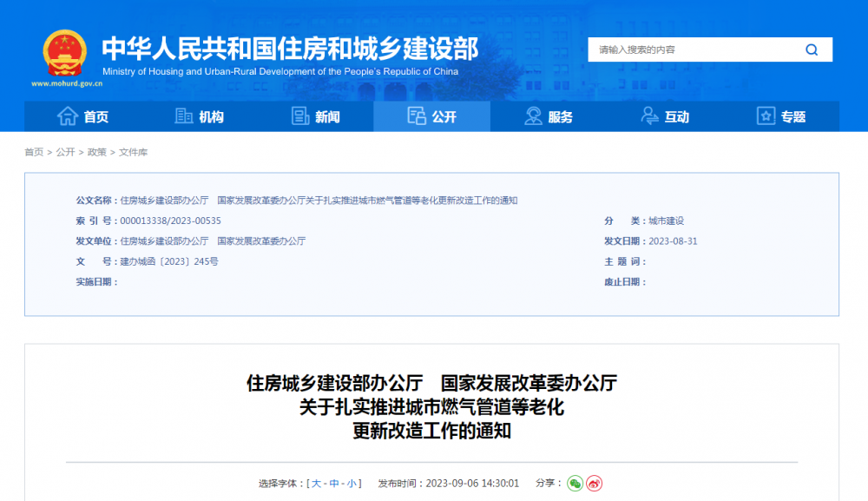Set font size to 中

(334, 484)
